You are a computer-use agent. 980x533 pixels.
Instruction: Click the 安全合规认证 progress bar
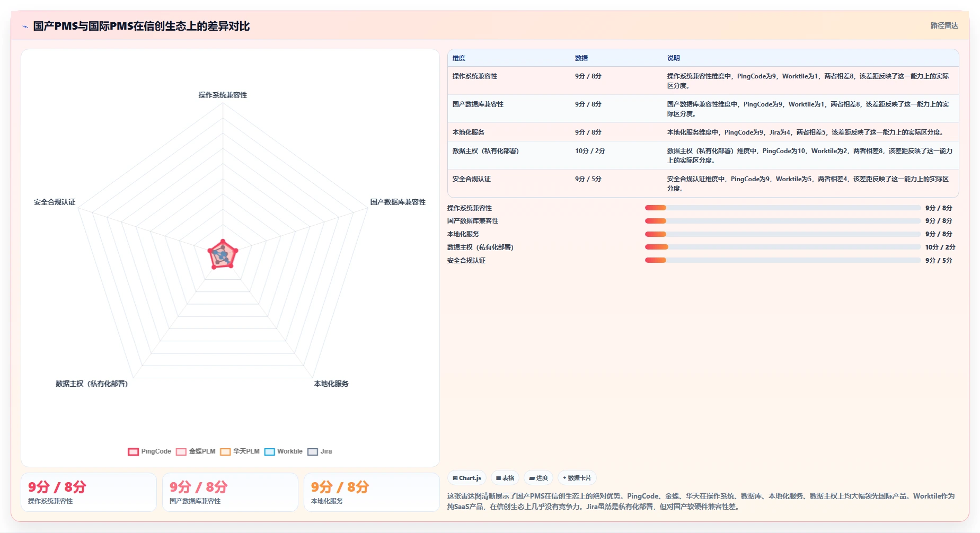pos(783,260)
